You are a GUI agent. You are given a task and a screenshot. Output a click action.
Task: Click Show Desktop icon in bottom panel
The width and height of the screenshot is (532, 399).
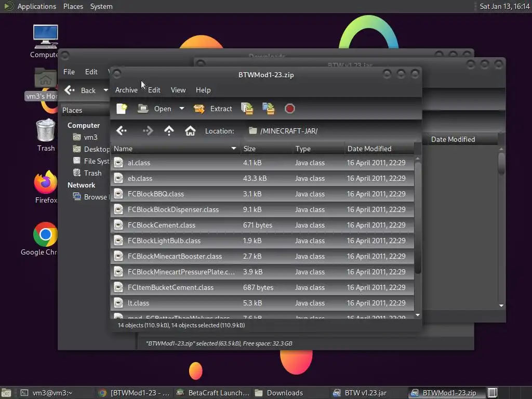point(6,393)
